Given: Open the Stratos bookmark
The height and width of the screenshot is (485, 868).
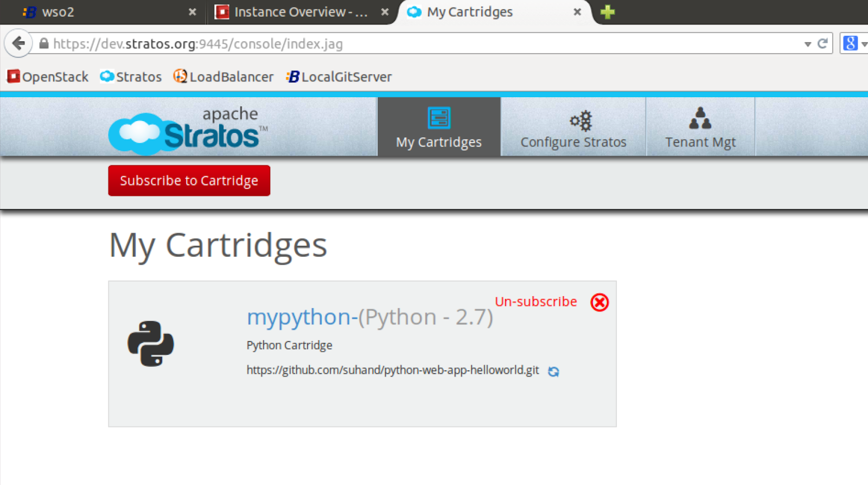Looking at the screenshot, I should tap(131, 76).
